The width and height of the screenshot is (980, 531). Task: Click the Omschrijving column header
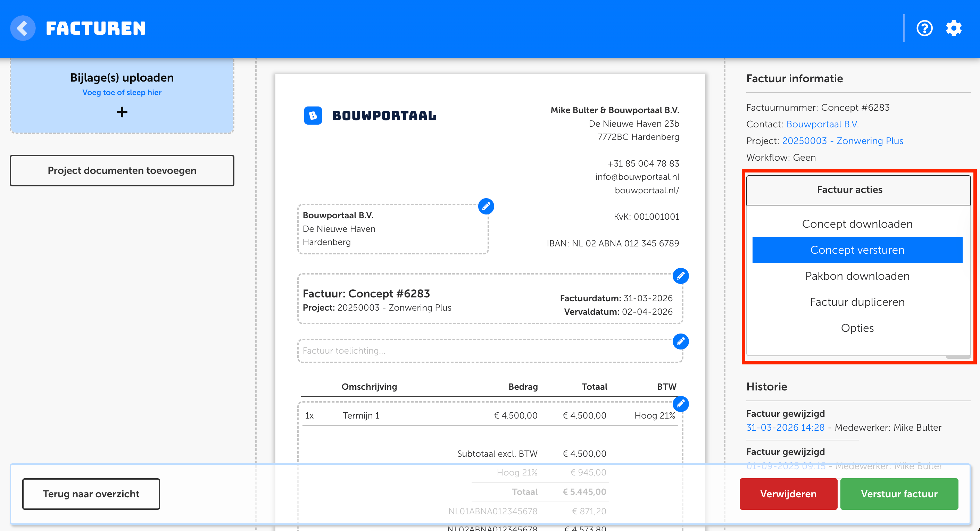[369, 387]
